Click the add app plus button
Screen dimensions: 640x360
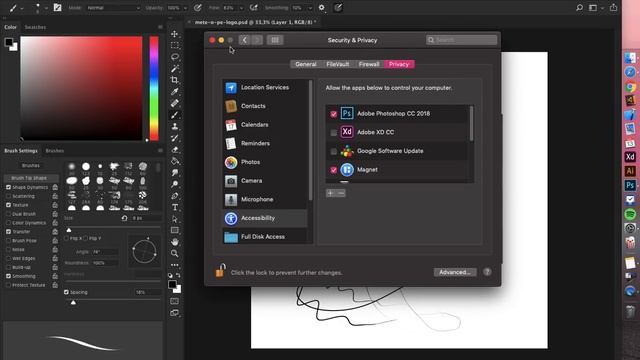click(331, 193)
